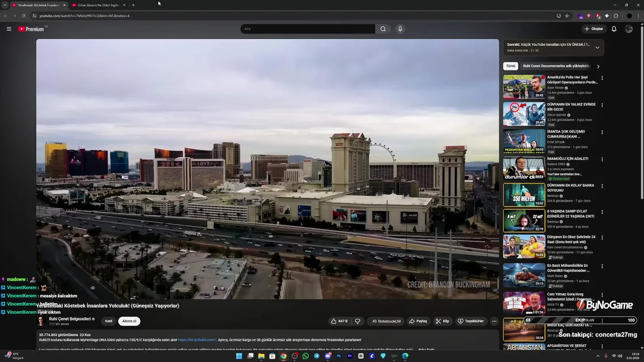Close the Orhan Ekren'e Ne Oldu tab
Screen dimensions: 644x362
coord(124,5)
